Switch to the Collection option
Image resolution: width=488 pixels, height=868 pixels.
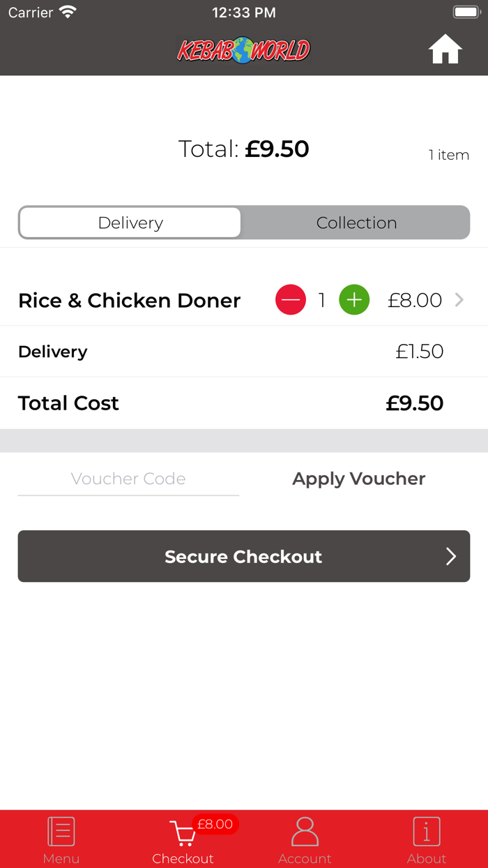[x=357, y=223]
